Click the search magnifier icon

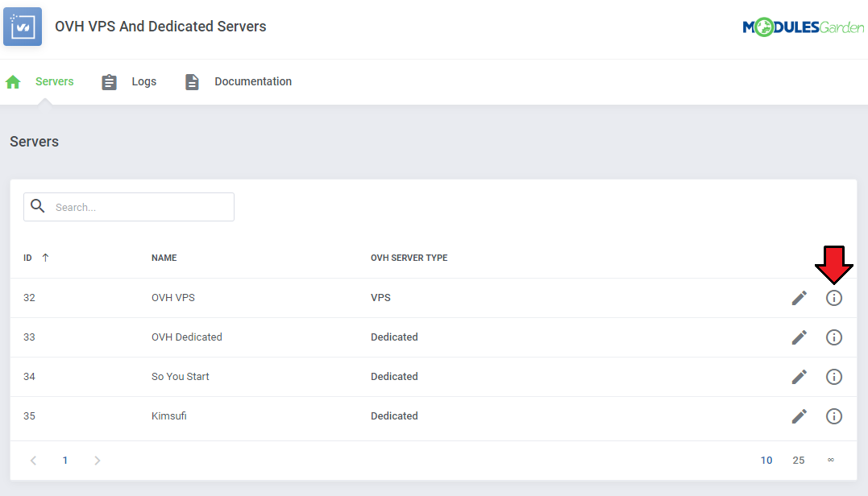38,206
